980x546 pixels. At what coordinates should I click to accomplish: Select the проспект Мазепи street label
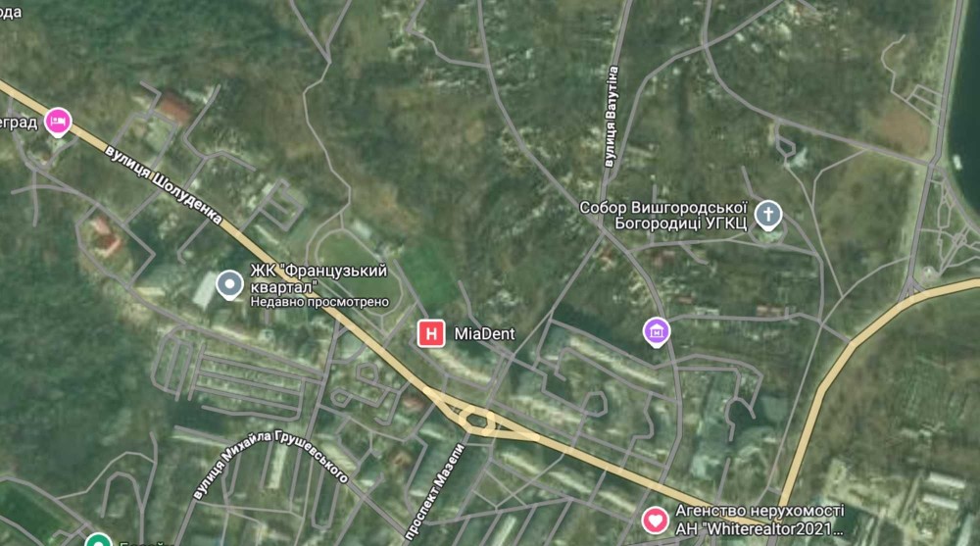click(435, 491)
